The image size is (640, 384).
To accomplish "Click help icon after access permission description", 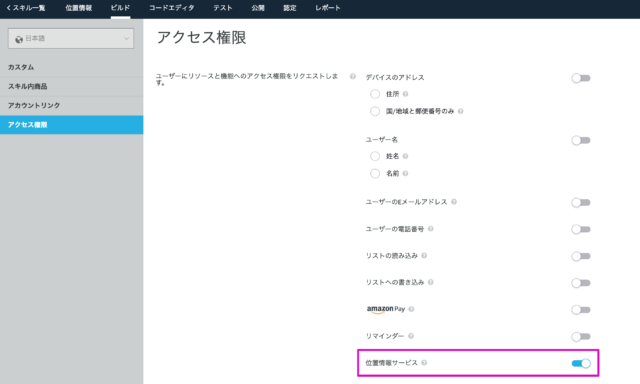I will (x=353, y=76).
